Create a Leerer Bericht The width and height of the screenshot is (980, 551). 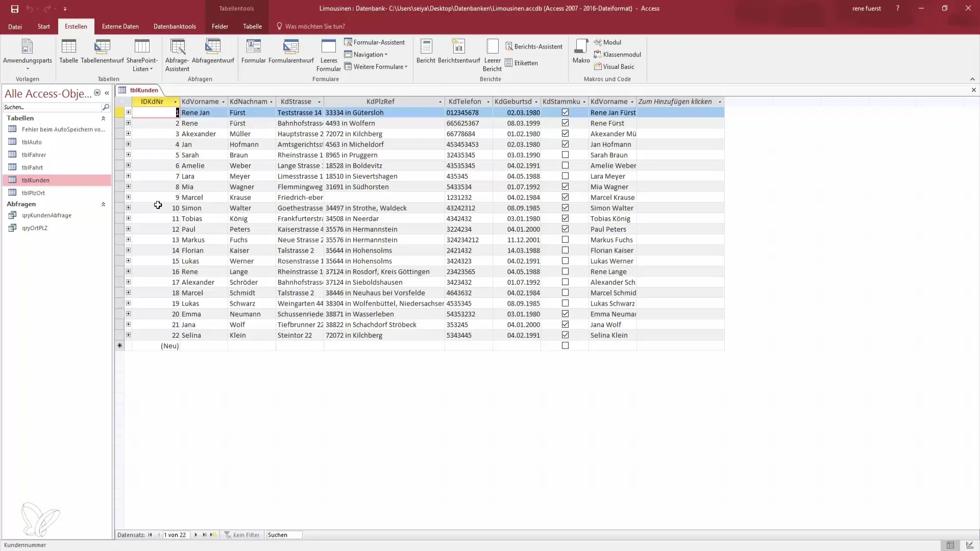492,55
